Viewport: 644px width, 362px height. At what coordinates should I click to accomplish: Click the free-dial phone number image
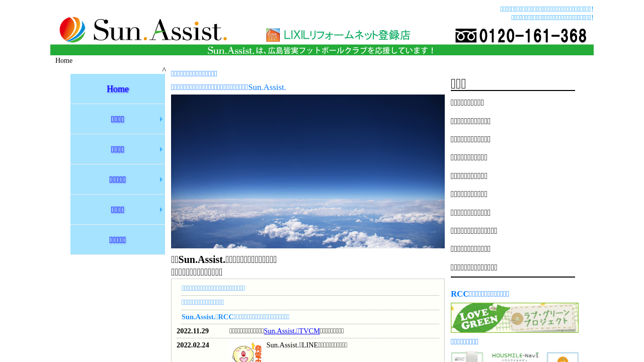tap(521, 36)
